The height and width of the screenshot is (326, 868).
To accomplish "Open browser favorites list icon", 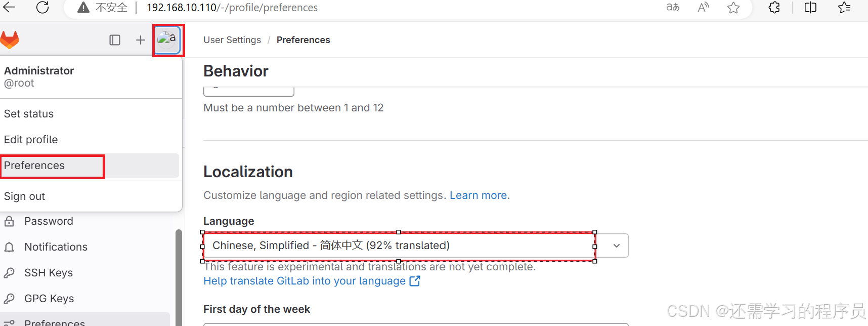I will 844,7.
